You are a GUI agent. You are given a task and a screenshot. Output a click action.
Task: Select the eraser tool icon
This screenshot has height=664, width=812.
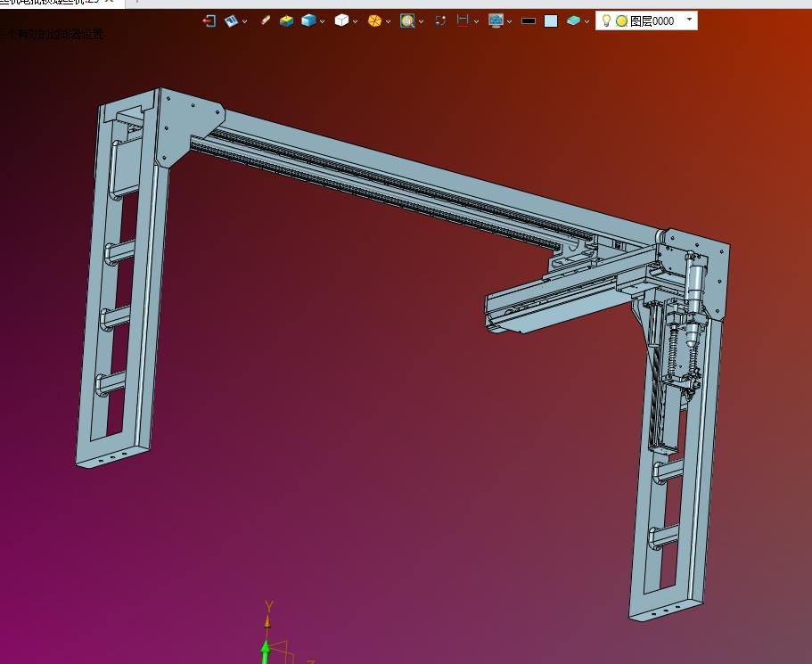point(265,20)
